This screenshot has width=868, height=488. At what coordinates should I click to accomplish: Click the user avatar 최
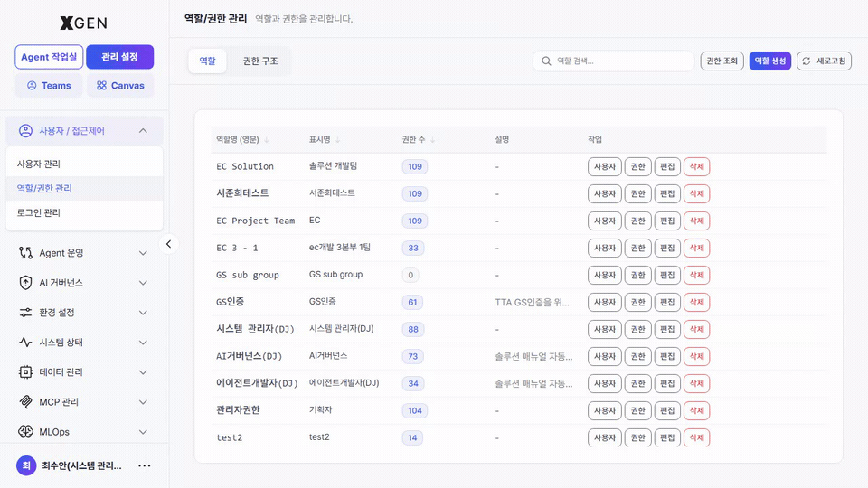(x=26, y=465)
